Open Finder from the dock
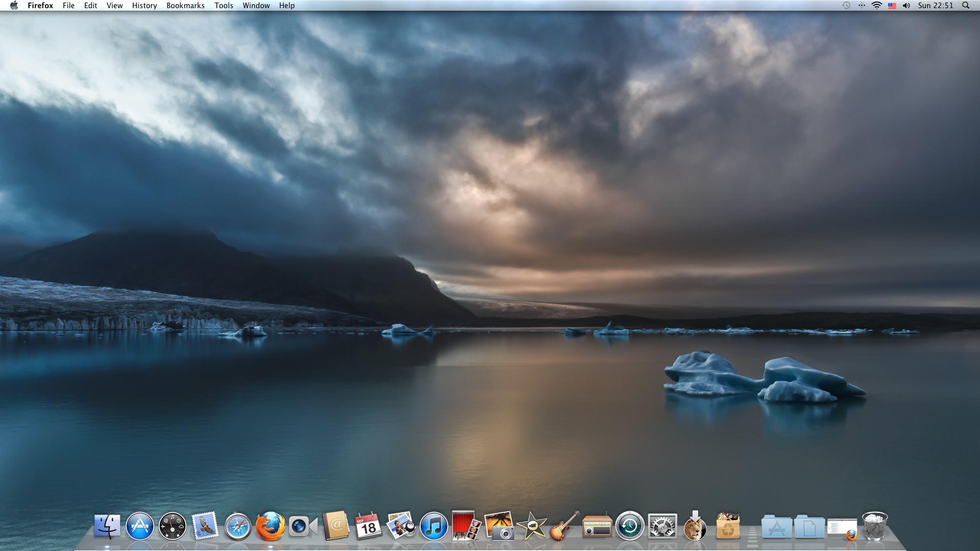The image size is (980, 551). pos(107,526)
